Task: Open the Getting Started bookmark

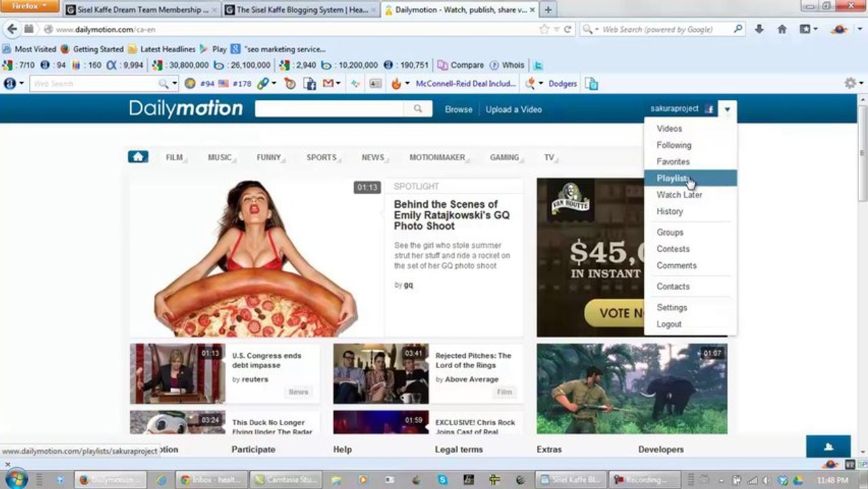Action: point(92,49)
